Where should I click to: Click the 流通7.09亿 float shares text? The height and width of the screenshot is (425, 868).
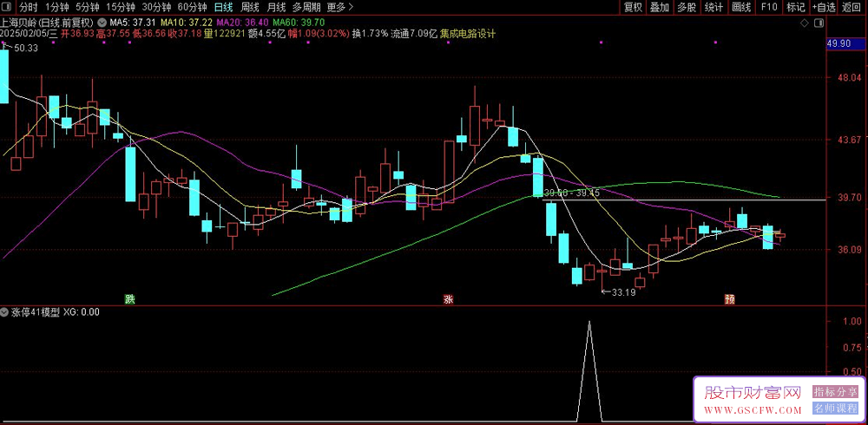point(414,34)
